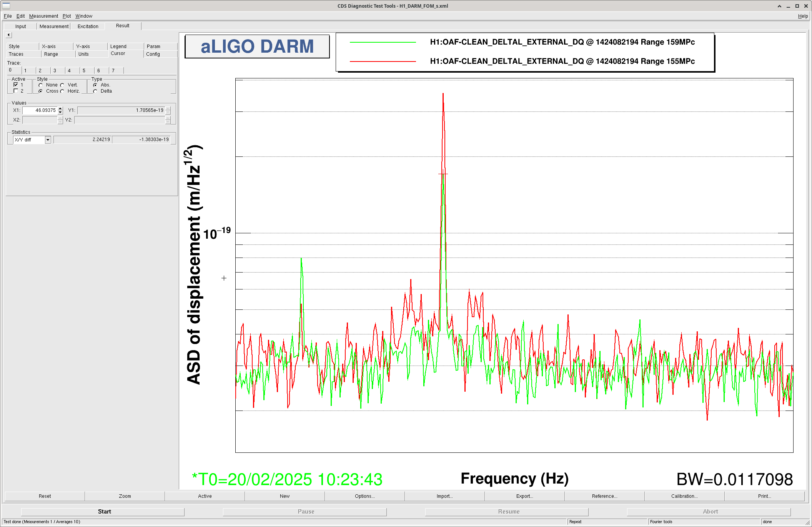Select Delta cursor type
Image resolution: width=812 pixels, height=527 pixels.
95,91
